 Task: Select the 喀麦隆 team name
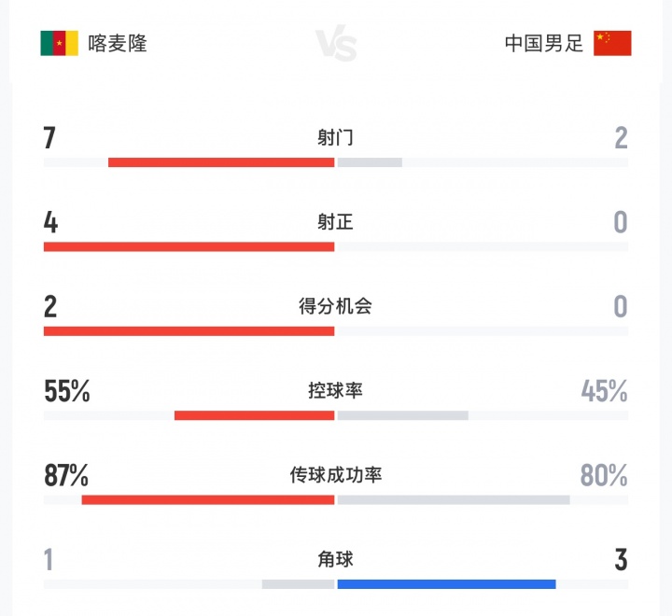(117, 43)
